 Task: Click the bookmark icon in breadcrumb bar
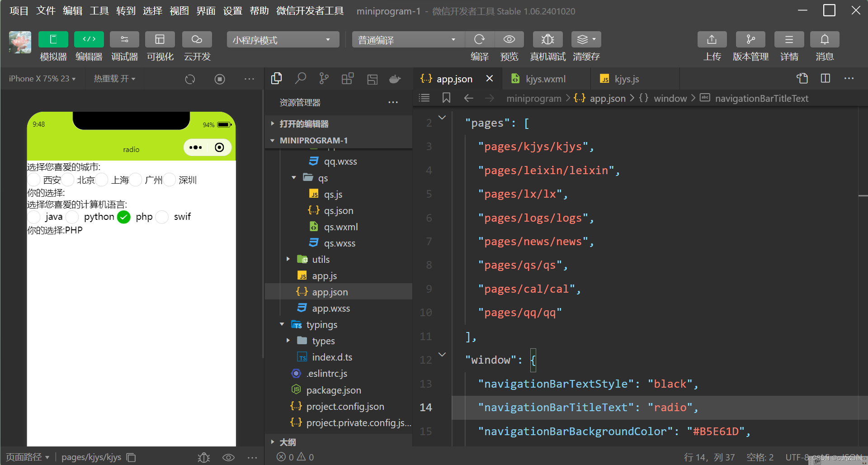pyautogui.click(x=446, y=98)
